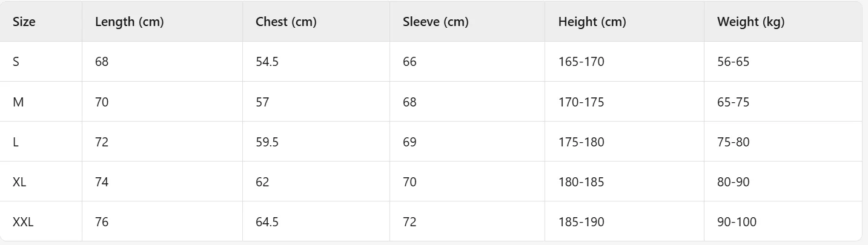868x245 pixels.
Task: Select the XL size row label
Action: point(19,182)
